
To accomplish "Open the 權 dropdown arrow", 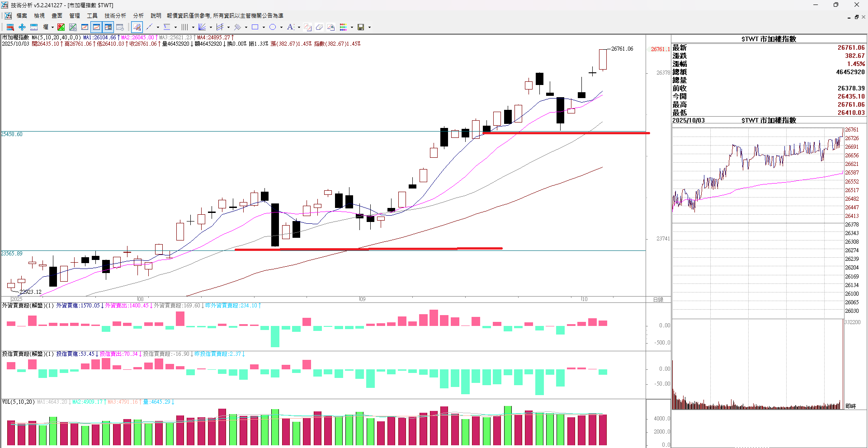I will (x=52, y=27).
